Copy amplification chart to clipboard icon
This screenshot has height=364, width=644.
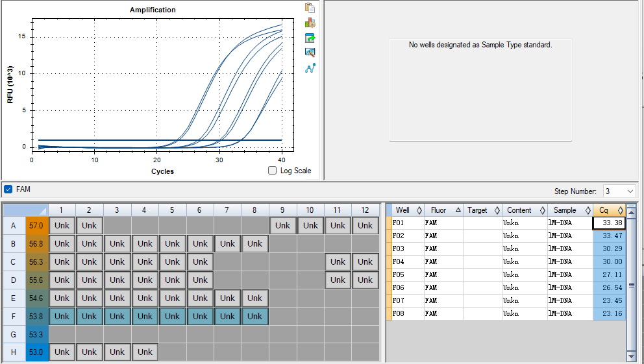[x=310, y=8]
